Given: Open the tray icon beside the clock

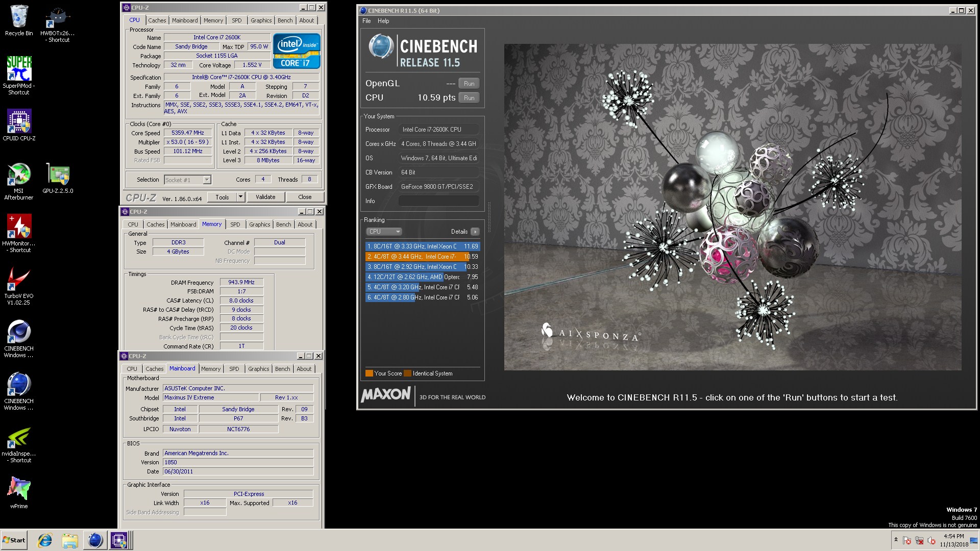Looking at the screenshot, I should [932, 540].
